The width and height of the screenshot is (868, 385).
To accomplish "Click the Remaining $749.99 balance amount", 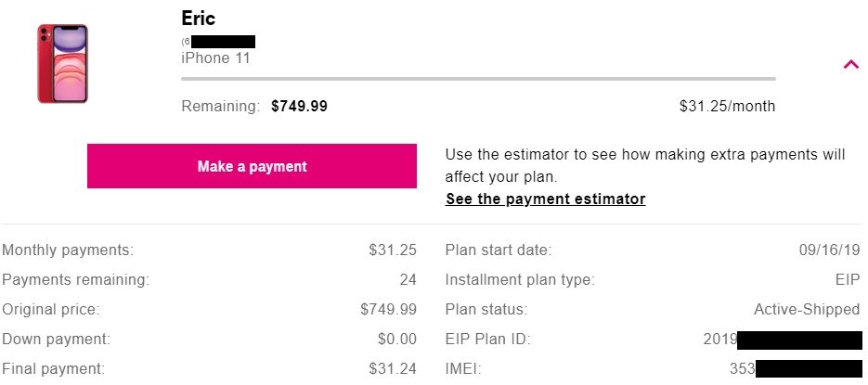I will coord(299,106).
